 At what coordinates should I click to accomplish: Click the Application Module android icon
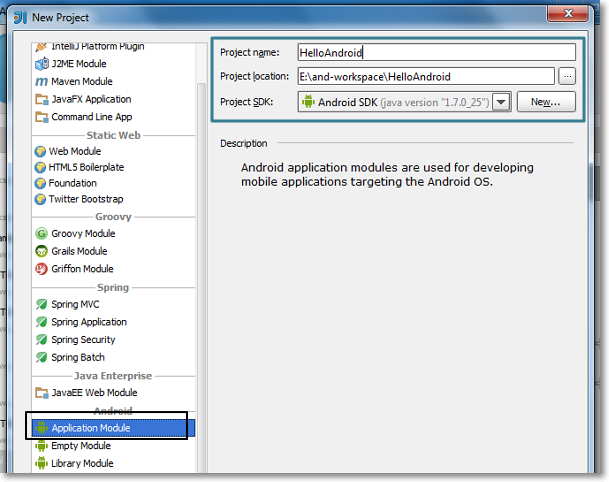tap(41, 428)
